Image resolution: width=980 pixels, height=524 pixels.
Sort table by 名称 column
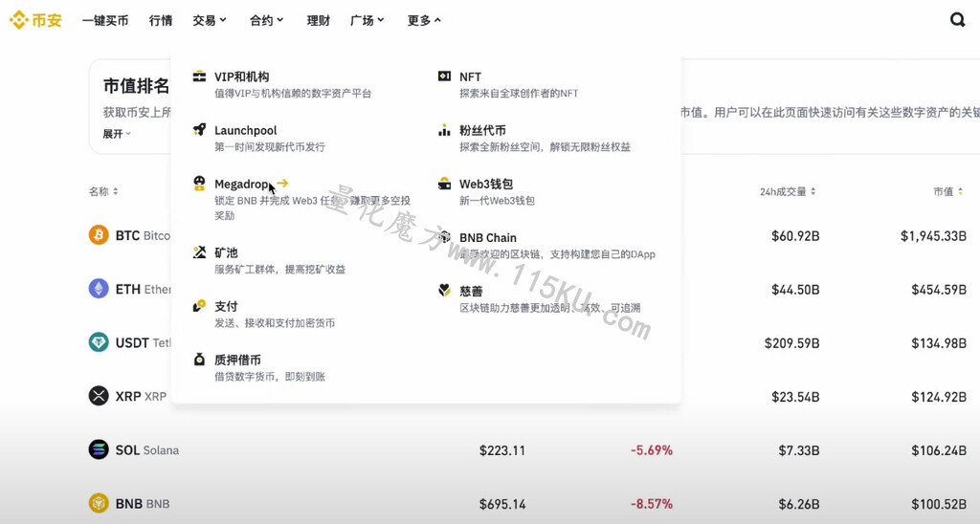103,192
